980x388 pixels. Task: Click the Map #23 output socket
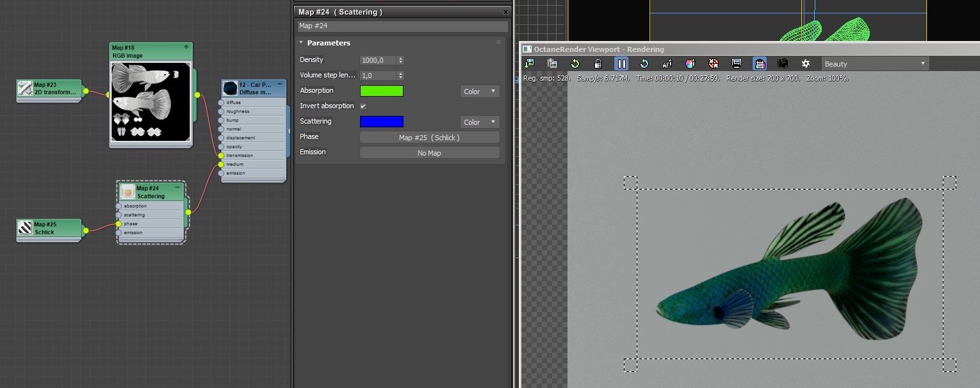click(x=86, y=90)
